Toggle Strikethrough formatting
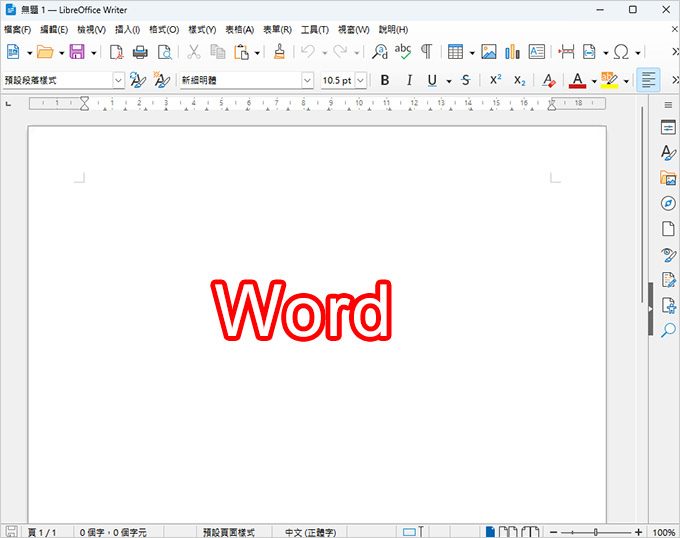 click(x=466, y=80)
